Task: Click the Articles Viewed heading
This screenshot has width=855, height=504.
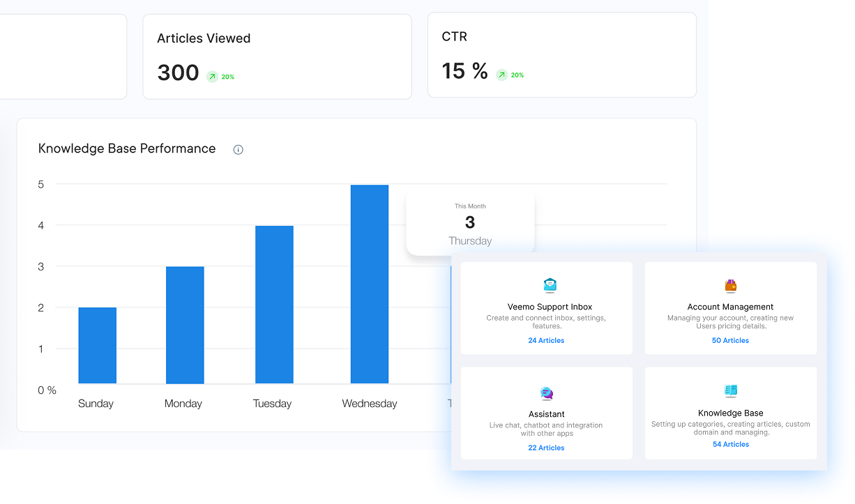Action: [x=204, y=38]
